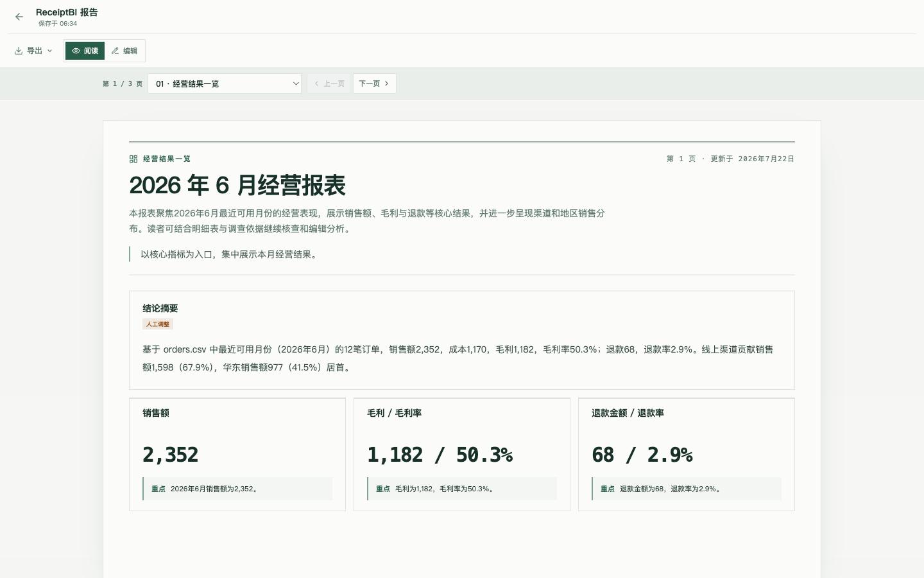This screenshot has height=578, width=924.
Task: Switch to 阅读 reading mode
Action: pos(85,51)
